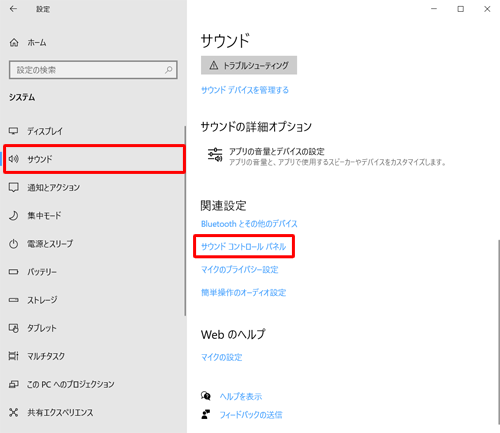This screenshot has height=433, width=500.
Task: Open Bluetooth とその他のデバイス link
Action: tap(249, 224)
